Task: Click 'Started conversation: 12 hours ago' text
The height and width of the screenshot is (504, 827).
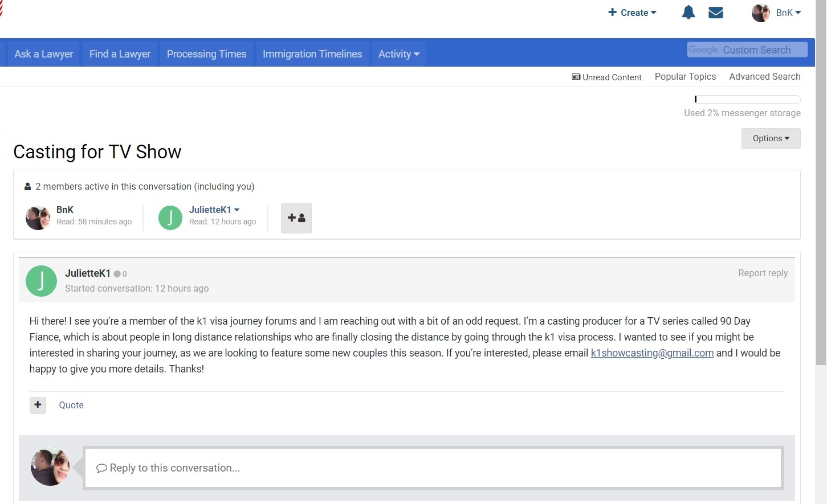Action: coord(137,289)
